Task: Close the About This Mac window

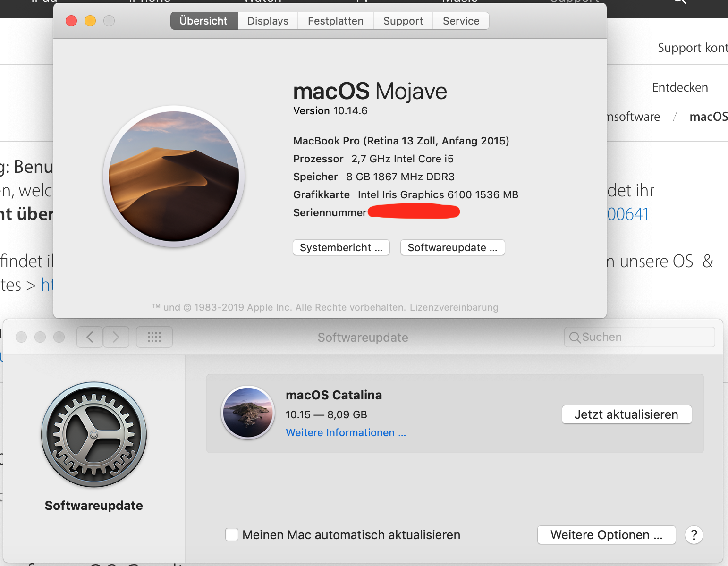Action: click(71, 21)
